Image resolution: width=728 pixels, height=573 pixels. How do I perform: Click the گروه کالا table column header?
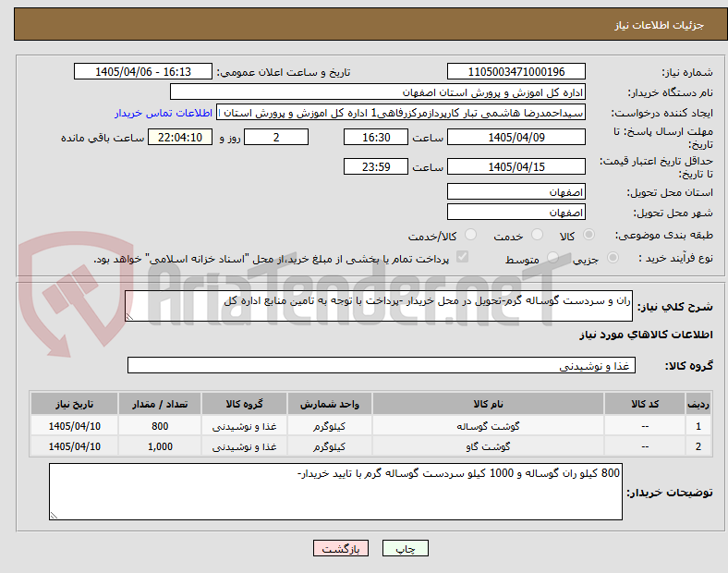click(244, 404)
